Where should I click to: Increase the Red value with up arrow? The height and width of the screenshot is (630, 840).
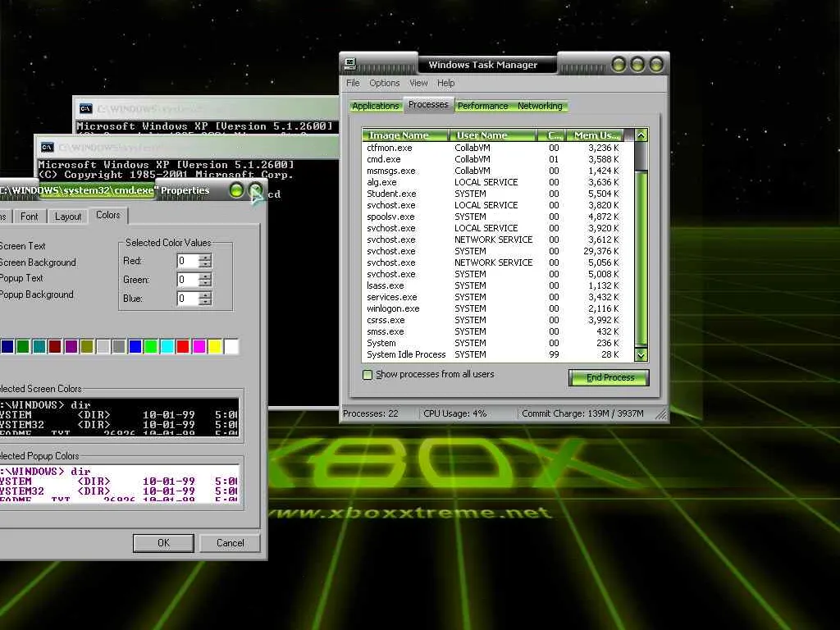point(205,258)
